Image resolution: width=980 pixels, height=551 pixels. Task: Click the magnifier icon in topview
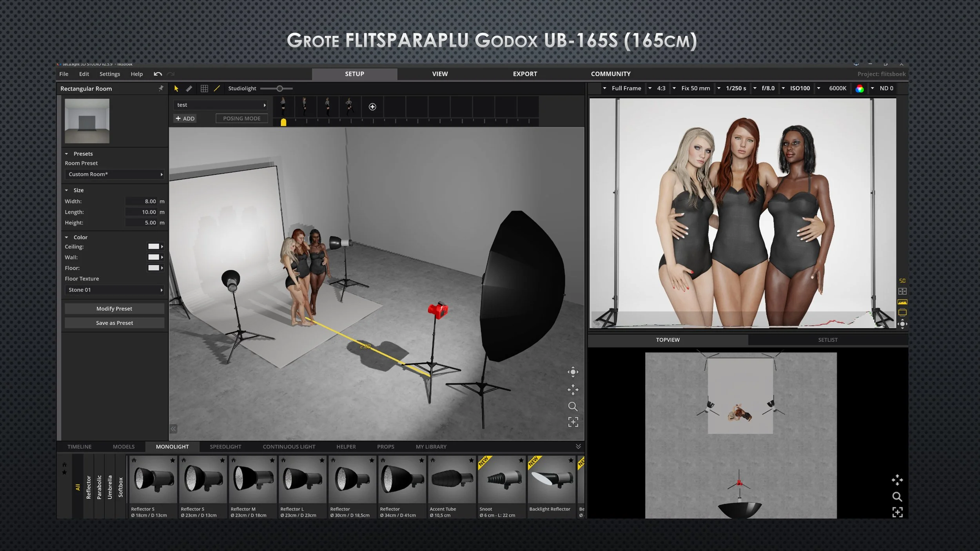coord(897,497)
